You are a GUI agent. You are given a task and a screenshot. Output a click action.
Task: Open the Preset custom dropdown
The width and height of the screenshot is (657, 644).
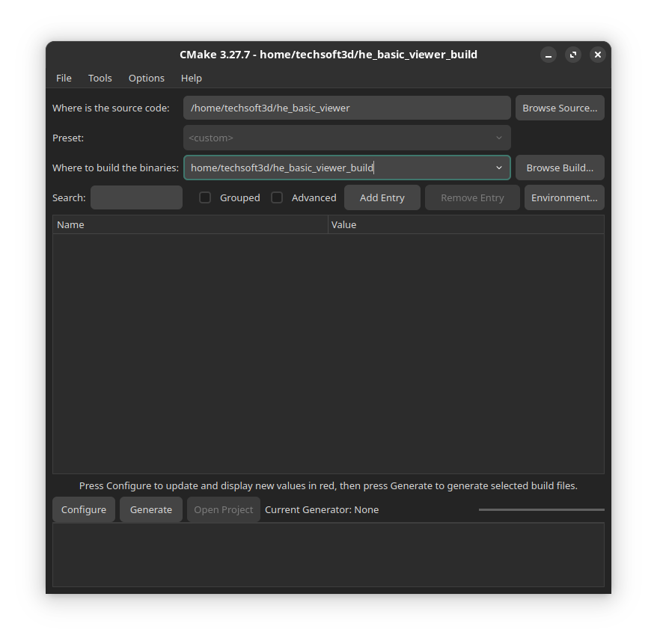click(347, 138)
